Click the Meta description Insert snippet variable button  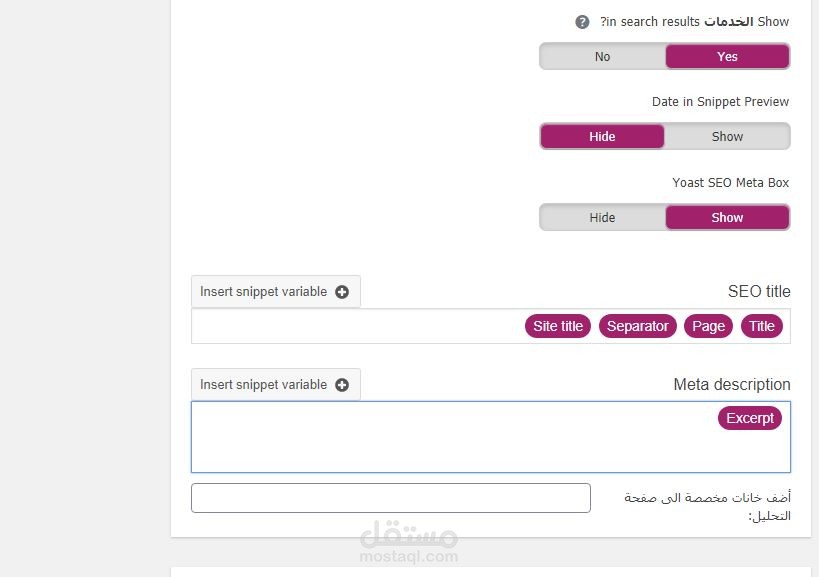coord(275,385)
